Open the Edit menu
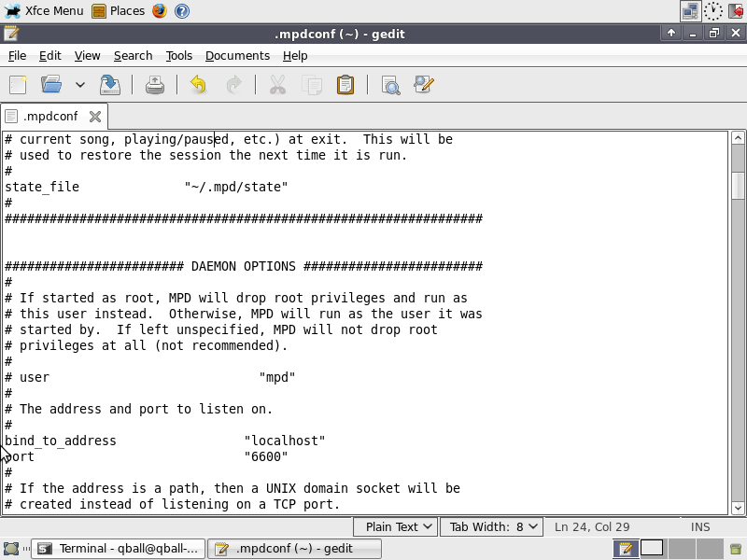This screenshot has width=747, height=560. 50,56
